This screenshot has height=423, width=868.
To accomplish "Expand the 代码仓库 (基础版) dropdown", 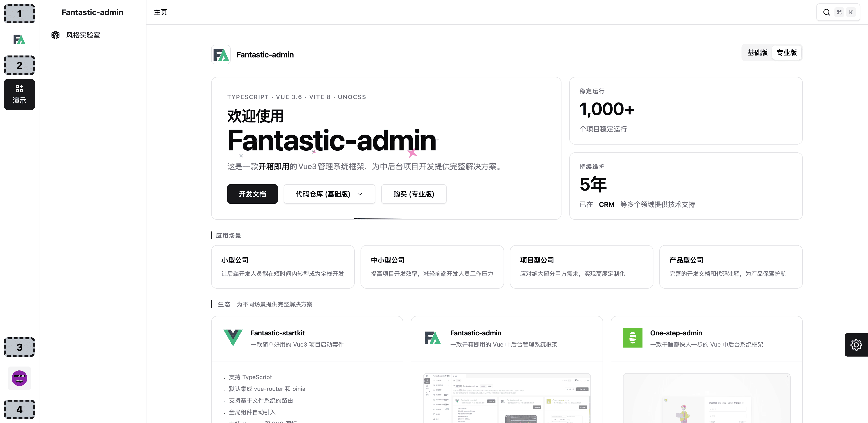I will 329,194.
